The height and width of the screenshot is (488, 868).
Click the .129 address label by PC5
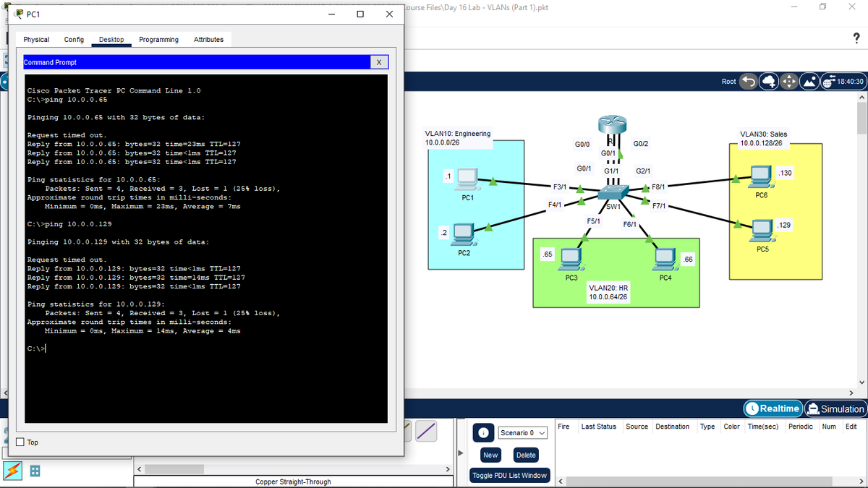783,226
